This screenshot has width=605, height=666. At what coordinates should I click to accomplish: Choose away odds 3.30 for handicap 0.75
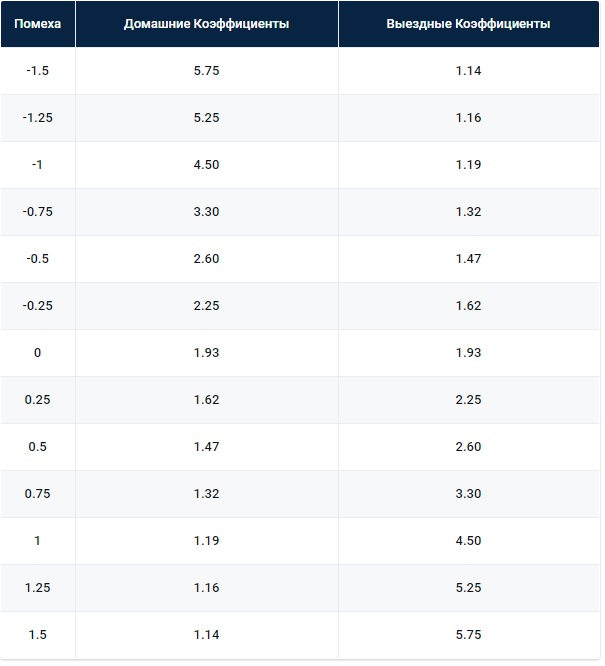point(468,494)
